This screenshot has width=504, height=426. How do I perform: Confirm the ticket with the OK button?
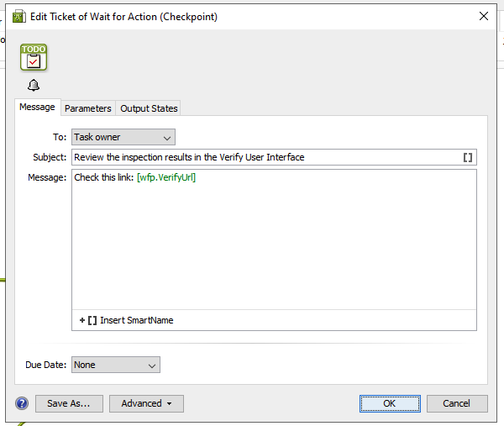point(390,403)
